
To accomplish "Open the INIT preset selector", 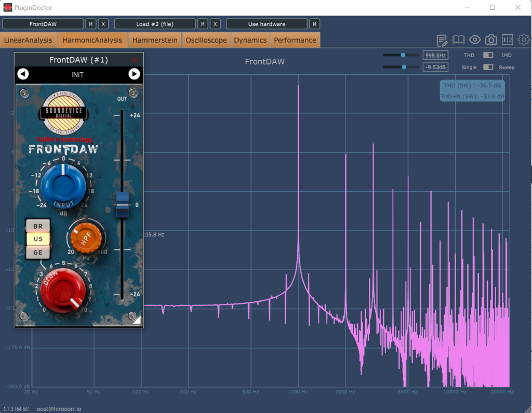I will pos(78,74).
